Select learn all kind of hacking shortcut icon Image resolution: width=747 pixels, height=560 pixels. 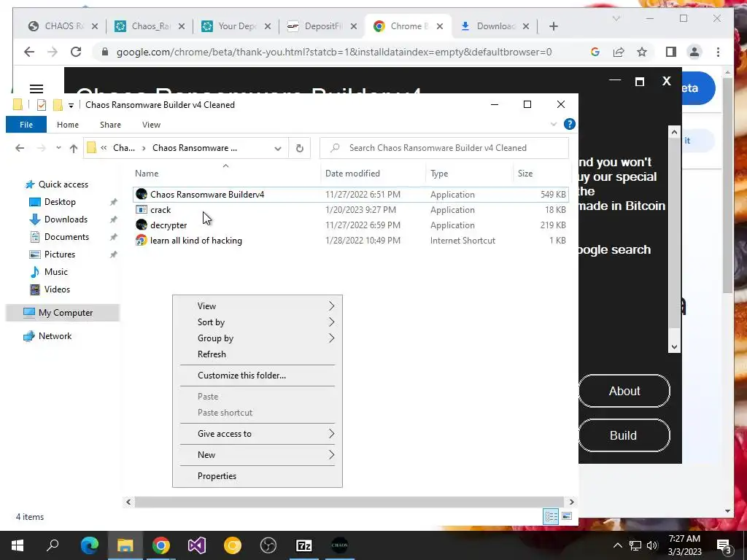[x=142, y=240]
